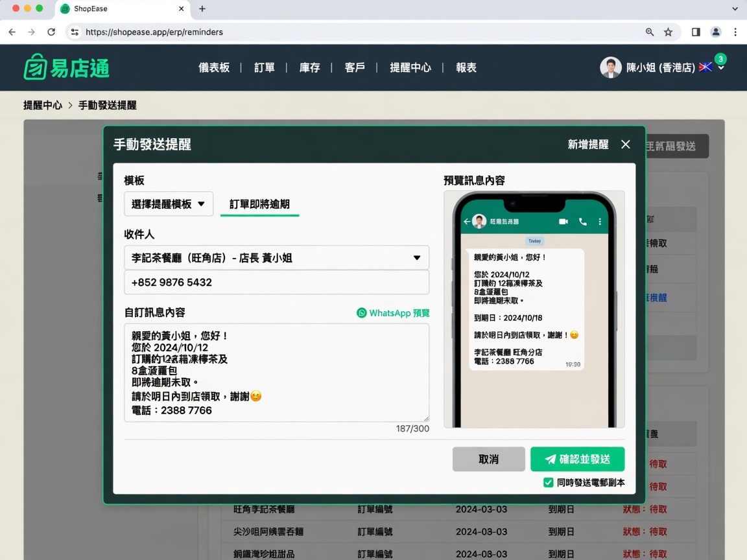Viewport: 747px width, 560px height.
Task: Click three-dot menu in phone preview
Action: [600, 222]
